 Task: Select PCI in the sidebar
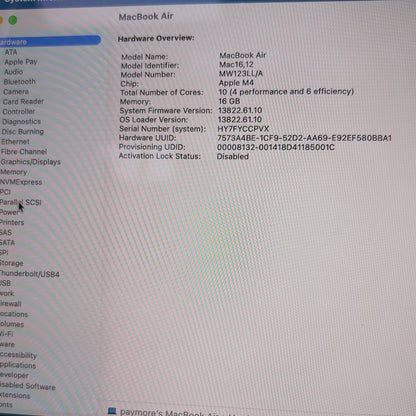click(x=5, y=192)
